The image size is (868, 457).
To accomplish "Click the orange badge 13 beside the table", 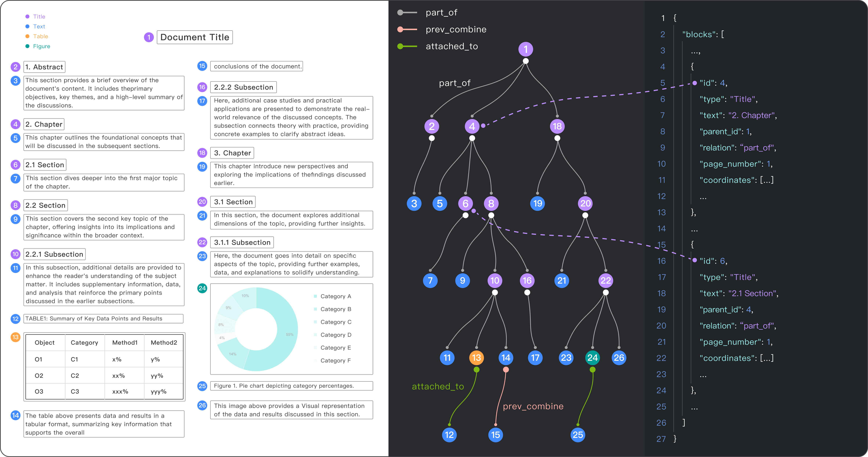I will [x=15, y=337].
